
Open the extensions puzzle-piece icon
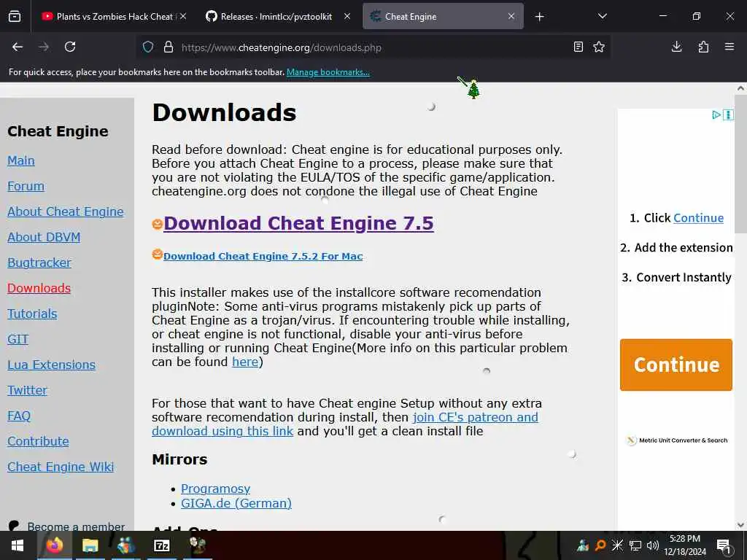click(x=703, y=47)
